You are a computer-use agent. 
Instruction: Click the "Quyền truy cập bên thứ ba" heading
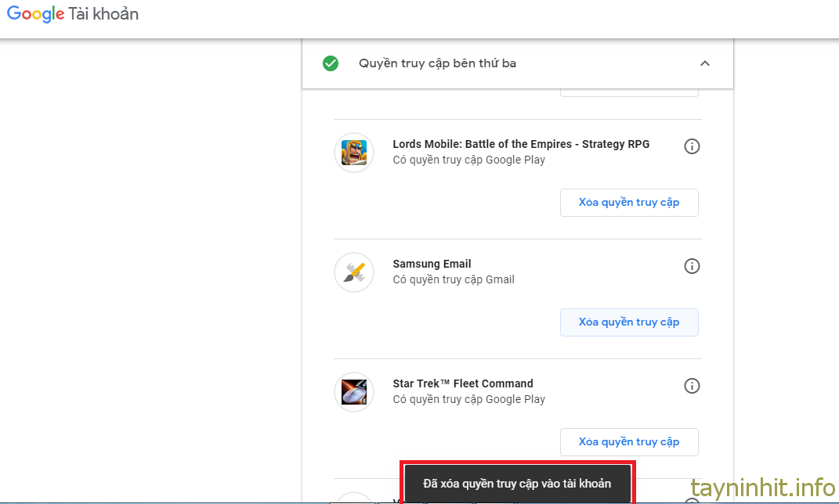coord(437,63)
